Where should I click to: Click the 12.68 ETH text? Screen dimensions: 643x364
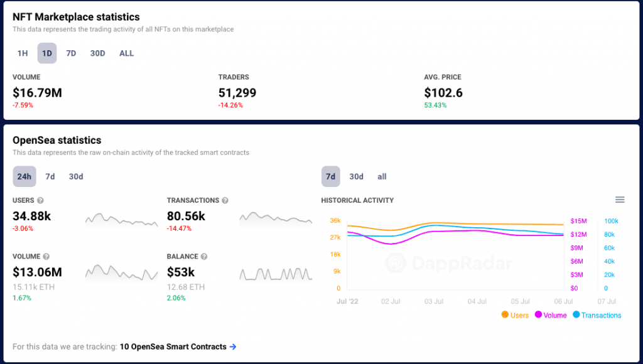click(x=186, y=287)
